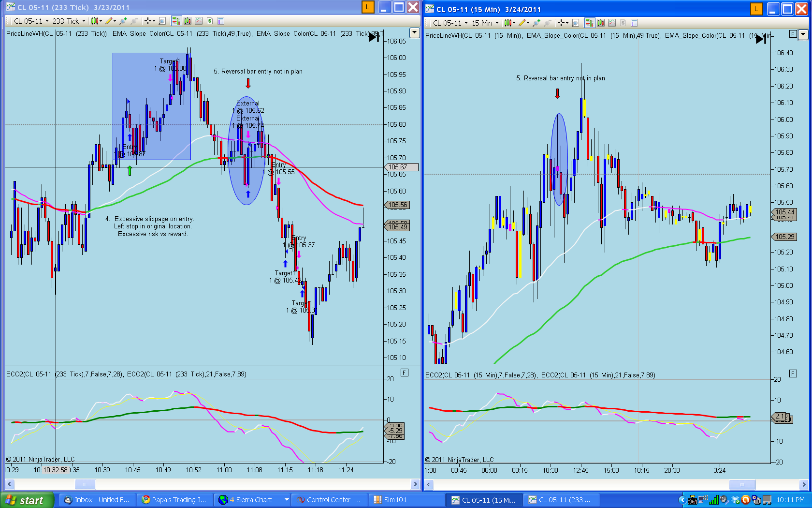Open drawing tools pencil in 233 Tick window
This screenshot has width=812, height=508.
pos(109,21)
